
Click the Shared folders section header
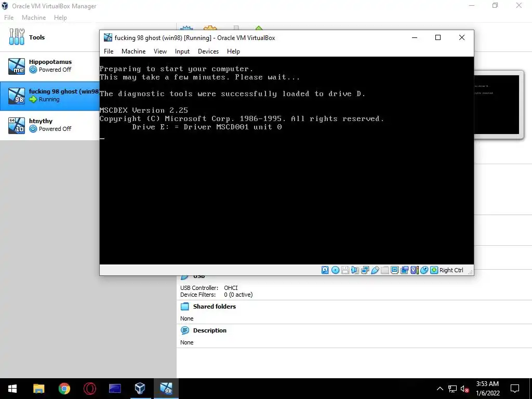pyautogui.click(x=215, y=307)
